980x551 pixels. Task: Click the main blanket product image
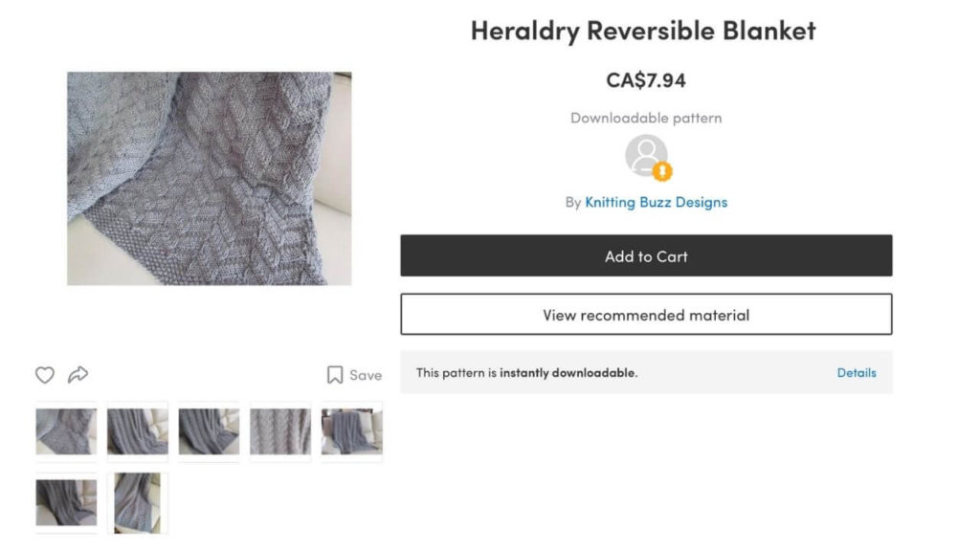point(210,179)
